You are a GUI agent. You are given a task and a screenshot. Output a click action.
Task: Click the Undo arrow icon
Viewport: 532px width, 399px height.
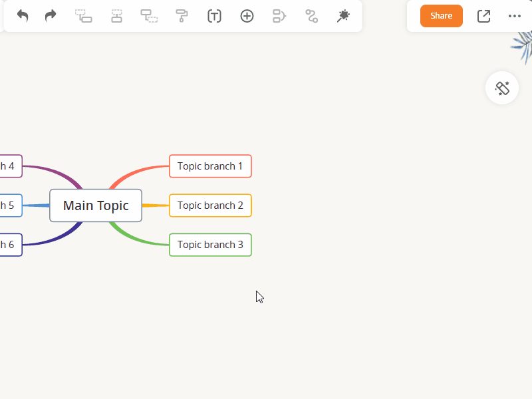click(23, 16)
